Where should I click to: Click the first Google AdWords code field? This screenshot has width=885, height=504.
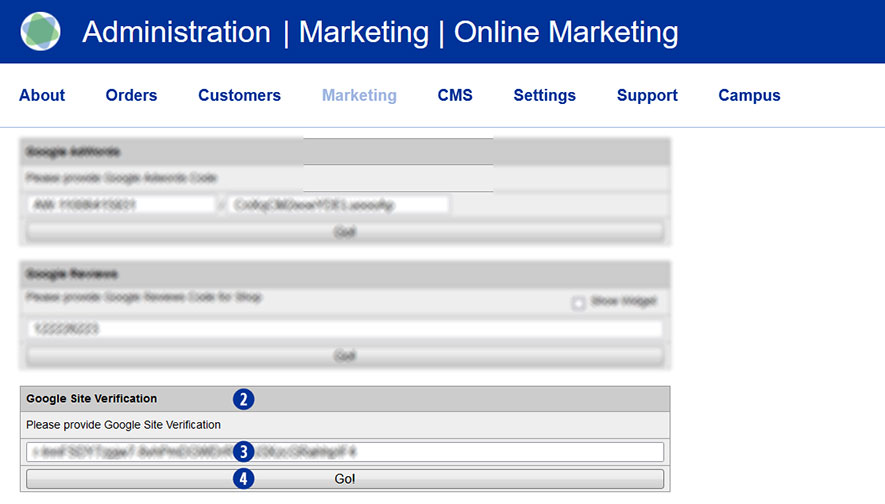tap(121, 205)
